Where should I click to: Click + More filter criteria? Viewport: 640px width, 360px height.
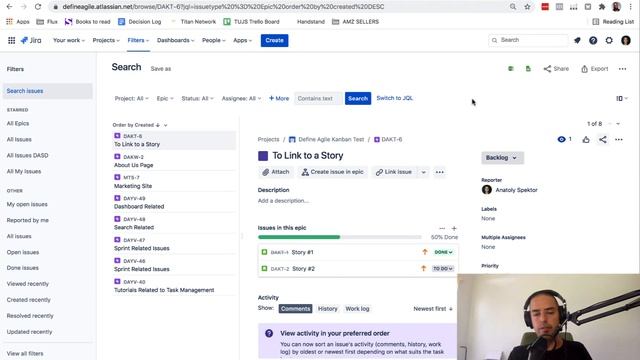tap(279, 98)
